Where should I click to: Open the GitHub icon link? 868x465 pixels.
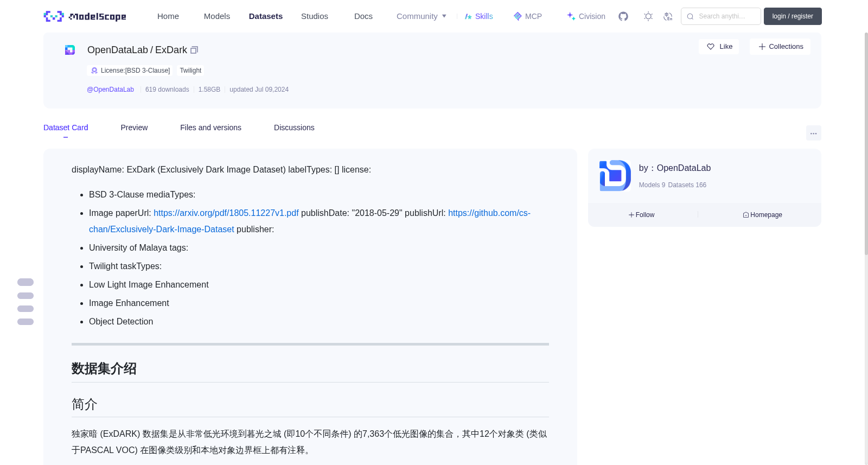pos(623,16)
